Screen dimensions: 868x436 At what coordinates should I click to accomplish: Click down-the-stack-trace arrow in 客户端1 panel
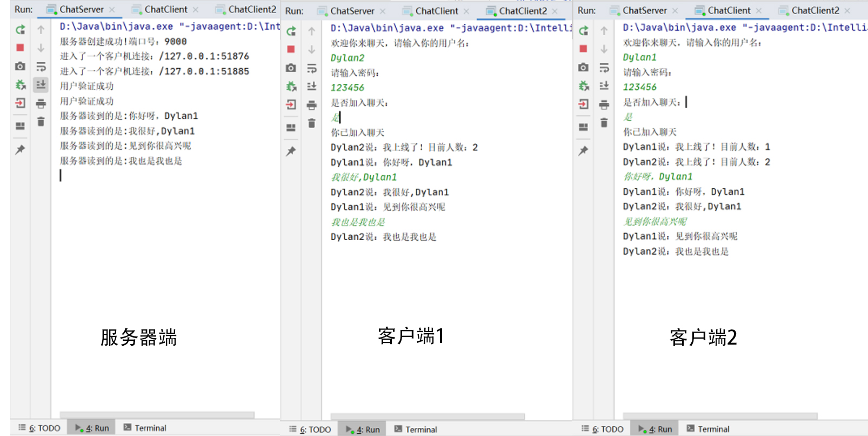click(311, 49)
